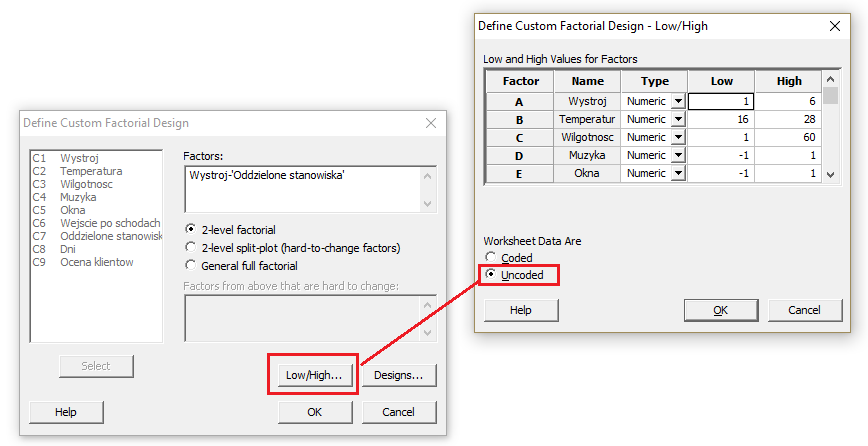Cancel the Low/High values dialog
This screenshot has height=446, width=868.
pos(804,310)
